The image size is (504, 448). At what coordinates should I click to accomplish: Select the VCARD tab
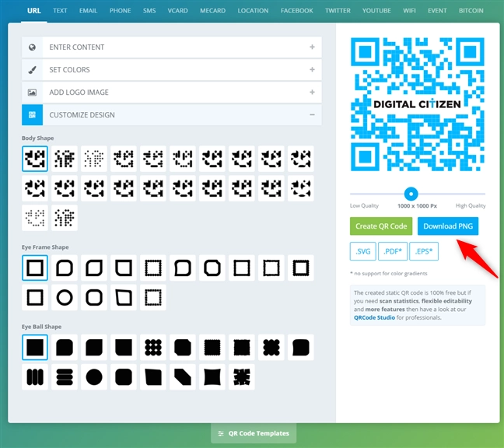178,11
